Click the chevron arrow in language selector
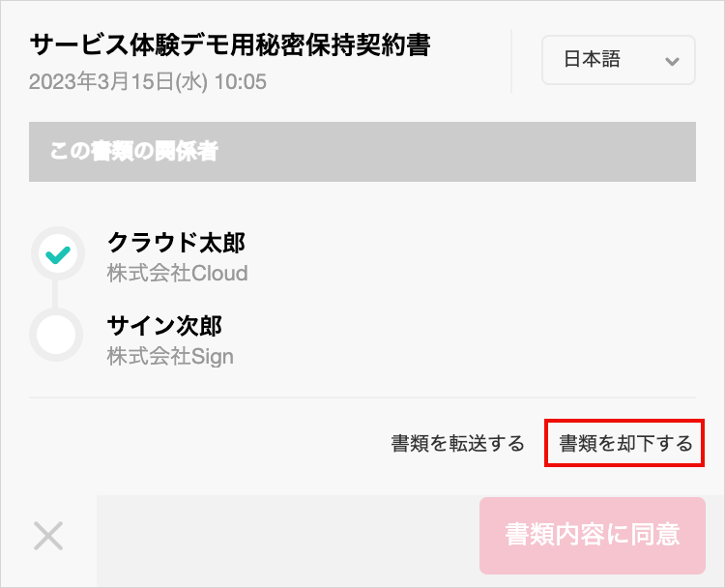The width and height of the screenshot is (725, 588). point(672,61)
